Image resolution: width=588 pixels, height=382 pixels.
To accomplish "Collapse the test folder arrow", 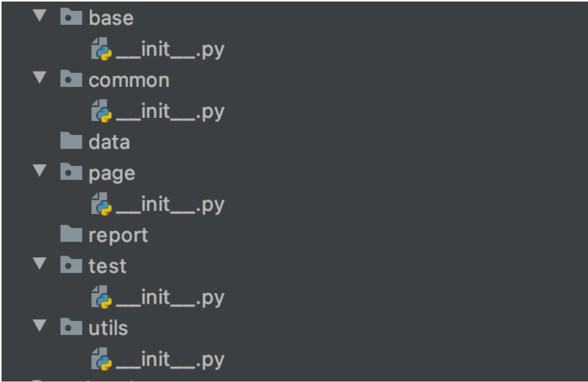I will click(x=39, y=265).
